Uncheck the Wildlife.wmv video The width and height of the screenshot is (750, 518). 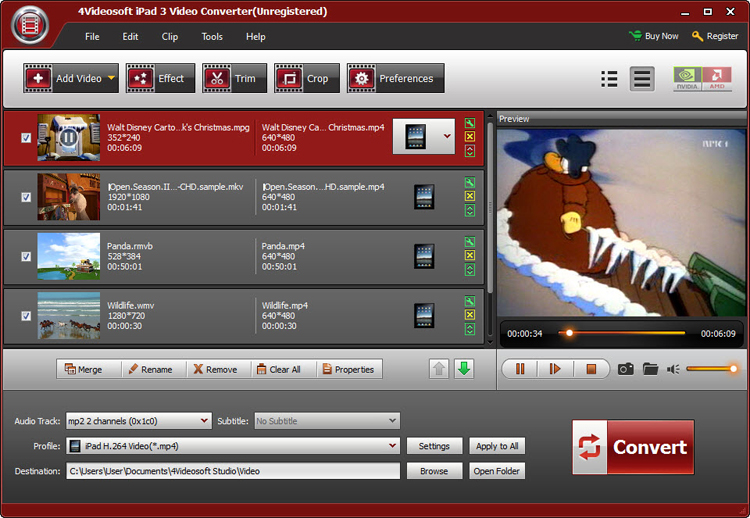26,316
